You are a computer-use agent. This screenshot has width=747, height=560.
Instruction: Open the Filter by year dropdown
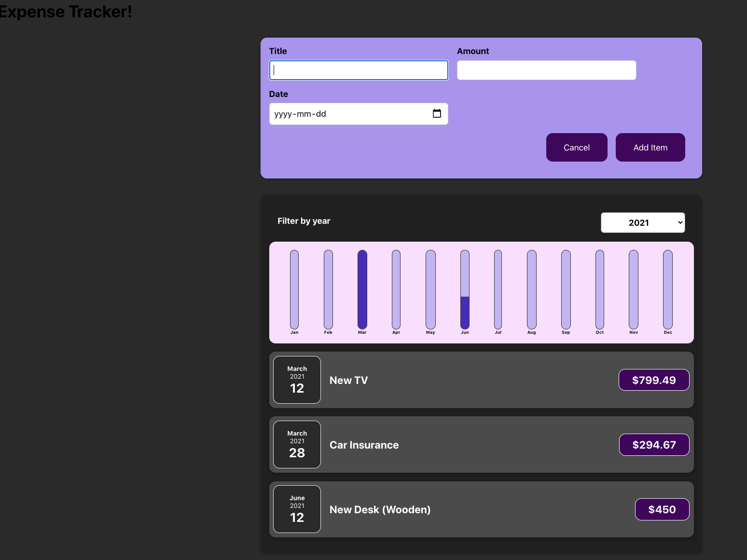coord(643,222)
